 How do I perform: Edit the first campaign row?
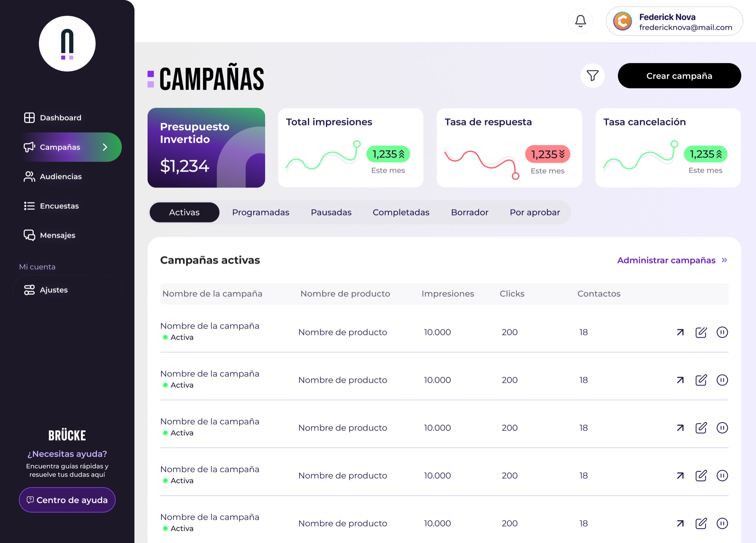701,332
